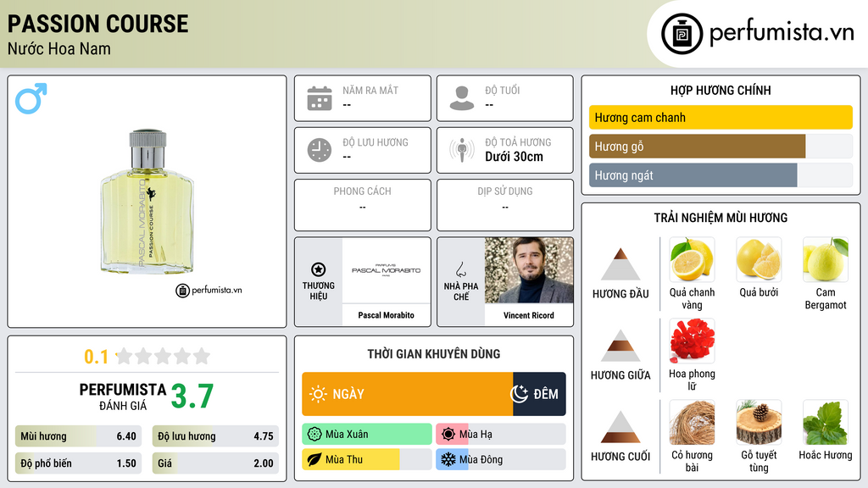The height and width of the screenshot is (488, 868).
Task: Click the 0.1 user rating number
Action: (97, 357)
